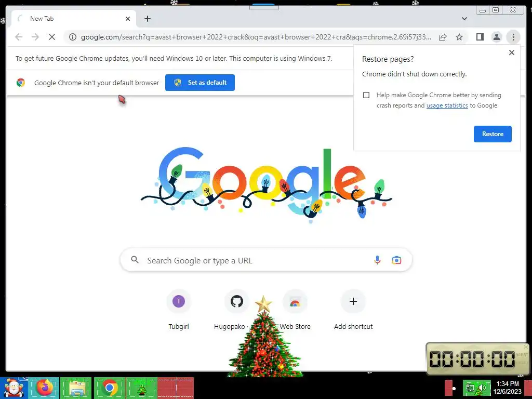Search by image with camera icon
Viewport: 532px width, 399px height.
pos(396,260)
